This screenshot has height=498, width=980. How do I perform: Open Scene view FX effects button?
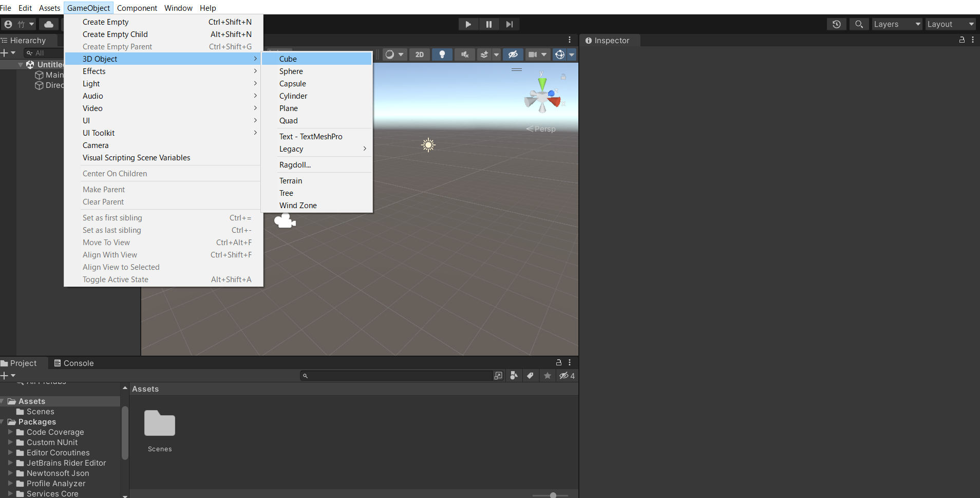click(484, 54)
